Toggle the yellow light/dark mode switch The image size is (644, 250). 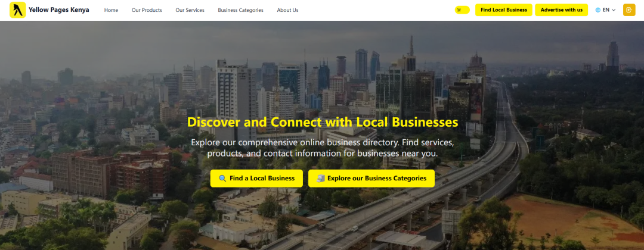coord(462,10)
